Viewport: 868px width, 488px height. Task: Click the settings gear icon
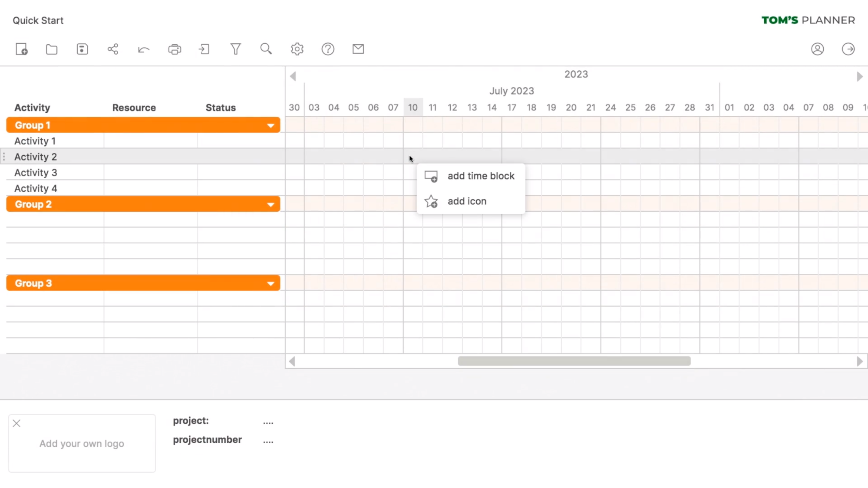coord(297,48)
